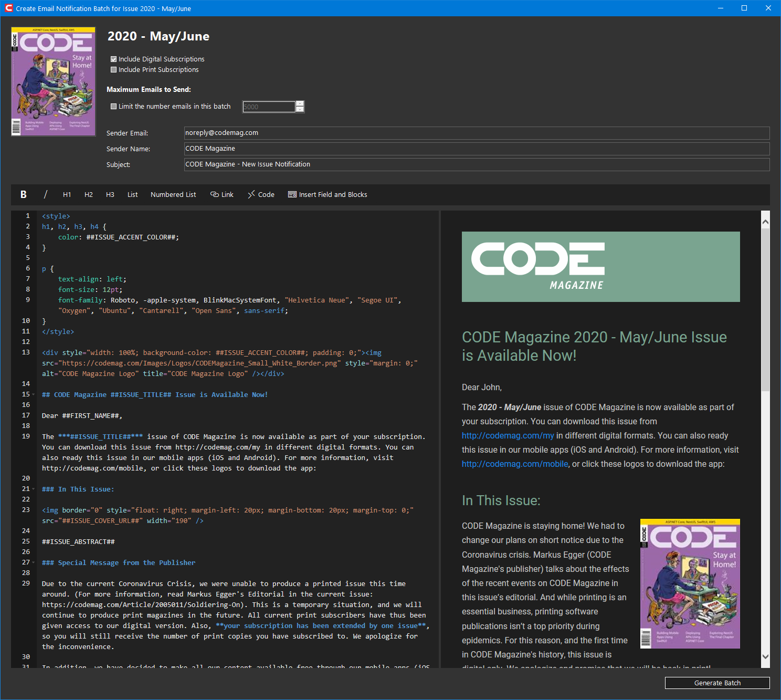Viewport: 781px width, 700px height.
Task: Apply bold formatting with the B icon
Action: (24, 194)
